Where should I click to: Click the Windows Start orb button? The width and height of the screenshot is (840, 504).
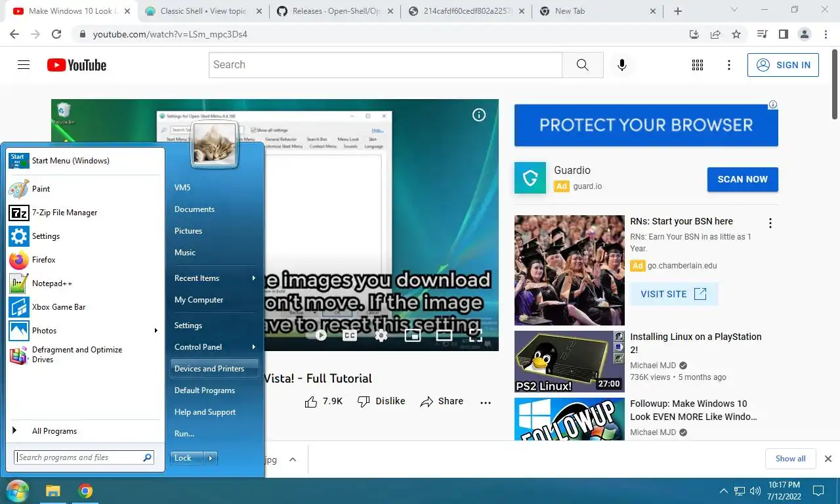coord(17,491)
